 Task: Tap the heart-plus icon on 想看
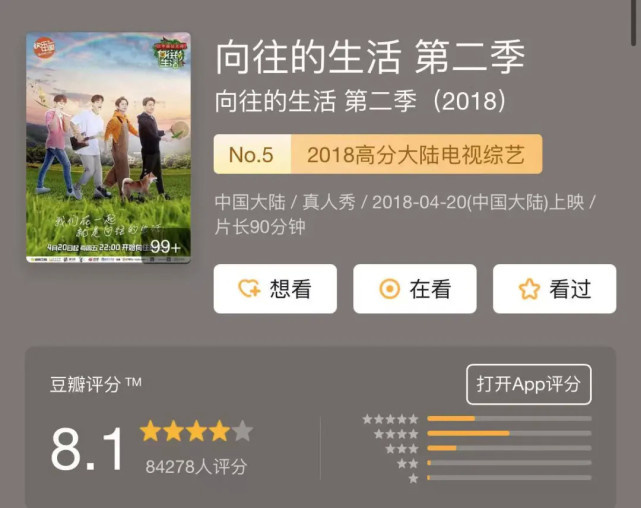(249, 289)
